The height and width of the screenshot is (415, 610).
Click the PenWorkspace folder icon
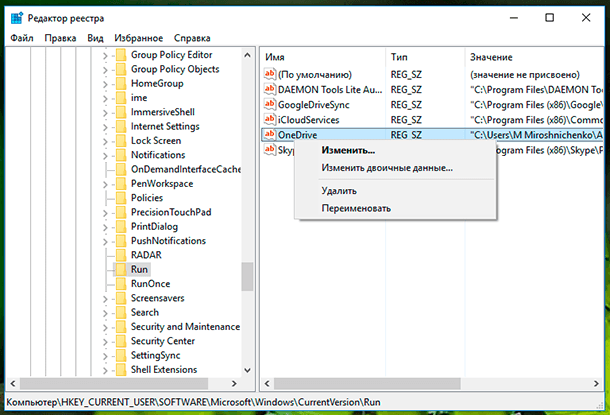(x=121, y=184)
